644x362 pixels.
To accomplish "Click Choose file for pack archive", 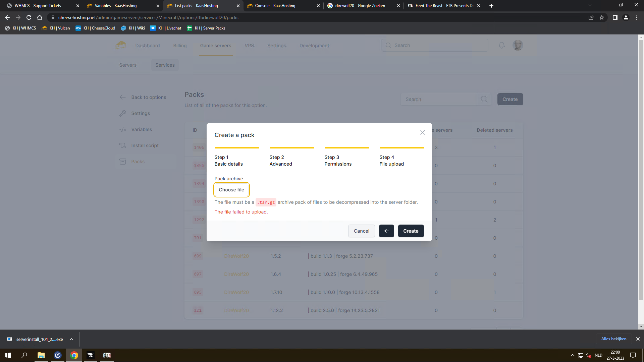I will point(231,190).
